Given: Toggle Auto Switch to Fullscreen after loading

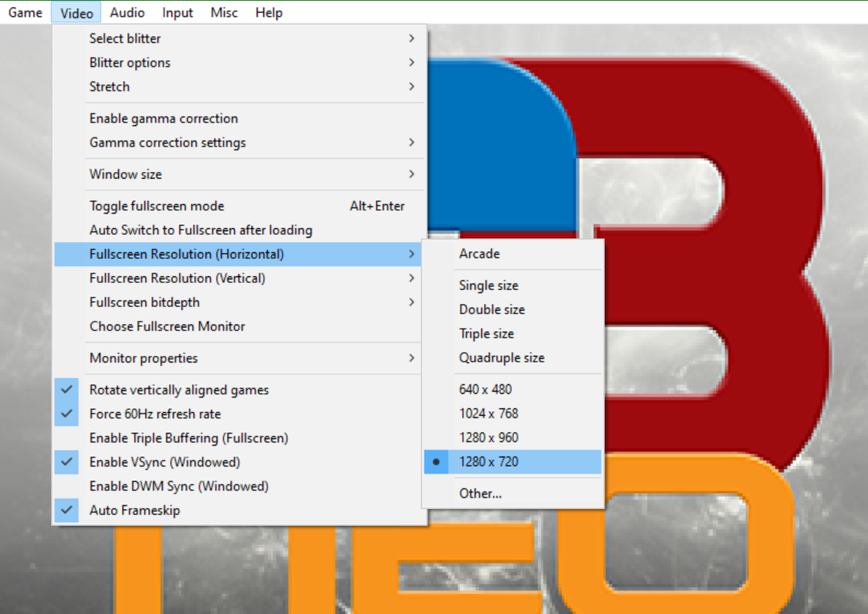Looking at the screenshot, I should click(239, 229).
